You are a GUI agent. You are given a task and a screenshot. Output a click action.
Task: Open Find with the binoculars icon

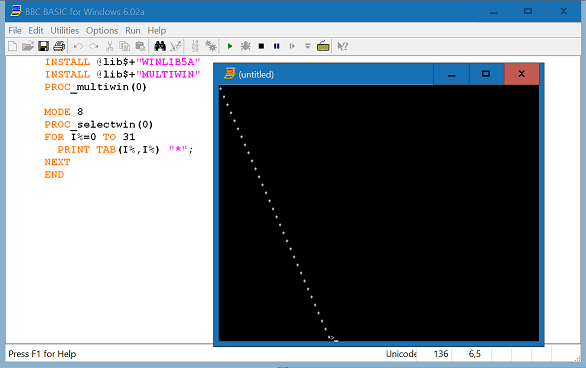click(x=160, y=46)
